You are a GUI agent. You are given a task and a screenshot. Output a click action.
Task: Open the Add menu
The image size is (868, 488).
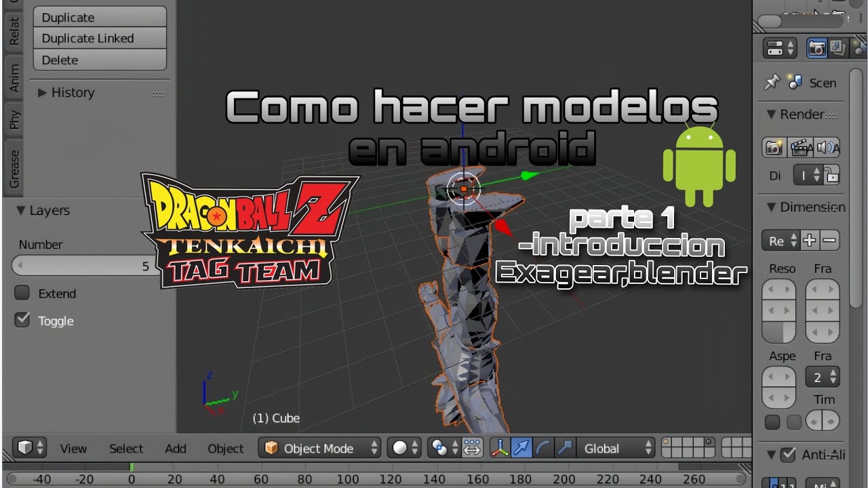pyautogui.click(x=176, y=449)
